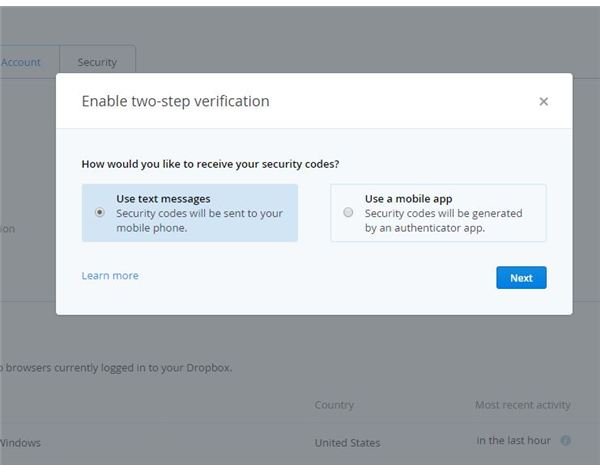This screenshot has width=600, height=472.
Task: Close the two-step verification dialog
Action: click(x=543, y=101)
